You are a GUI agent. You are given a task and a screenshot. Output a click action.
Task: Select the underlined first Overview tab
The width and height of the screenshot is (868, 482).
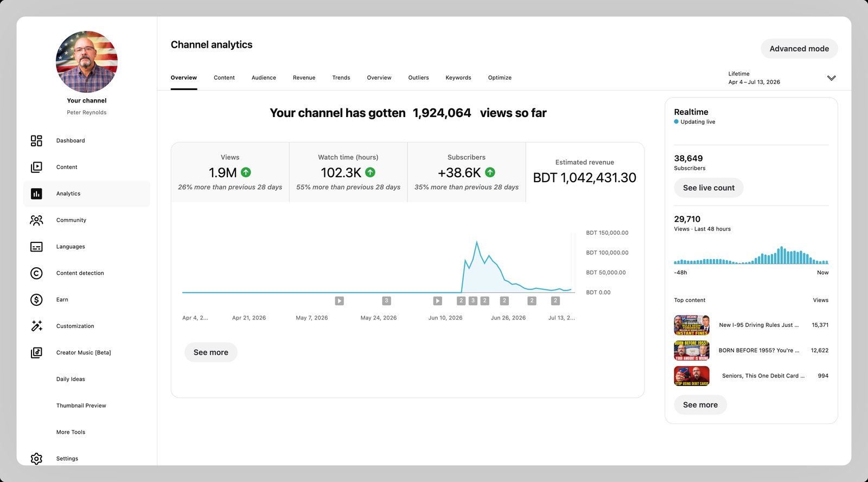[x=184, y=78]
